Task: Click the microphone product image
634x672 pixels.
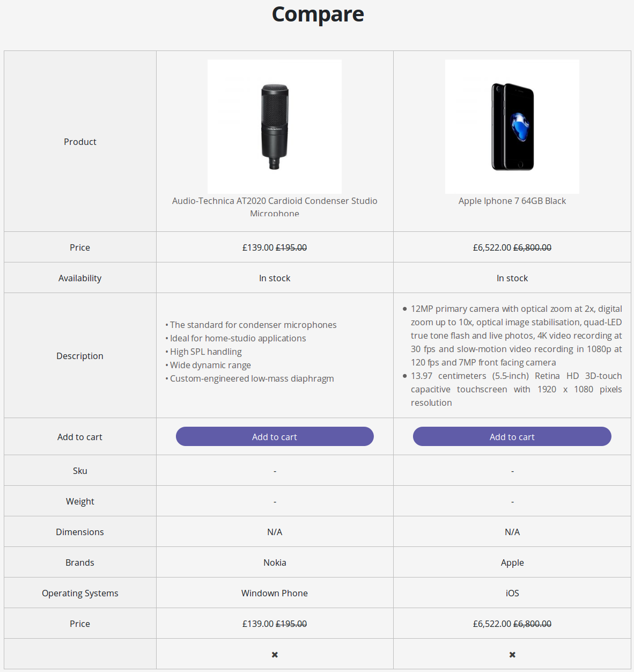Action: click(x=275, y=127)
